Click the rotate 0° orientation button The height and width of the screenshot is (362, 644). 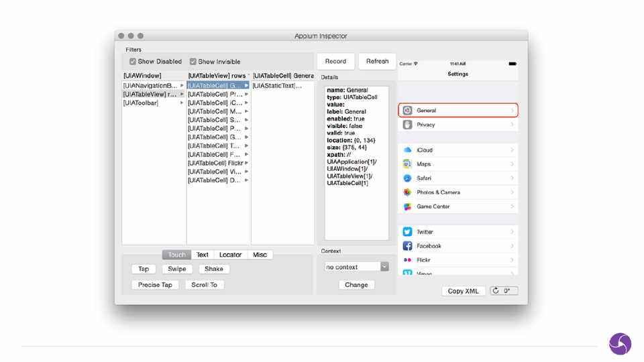click(503, 291)
